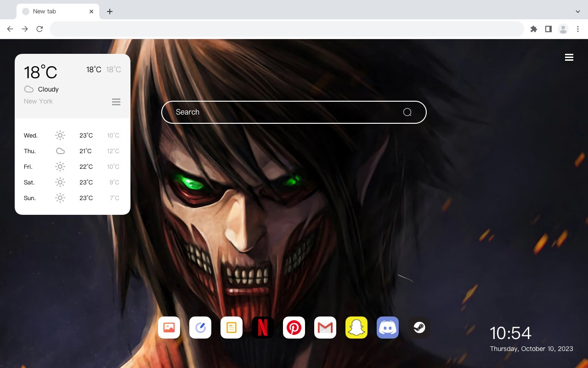Click the large 18°C current temperature
This screenshot has width=588, height=368.
coord(40,72)
